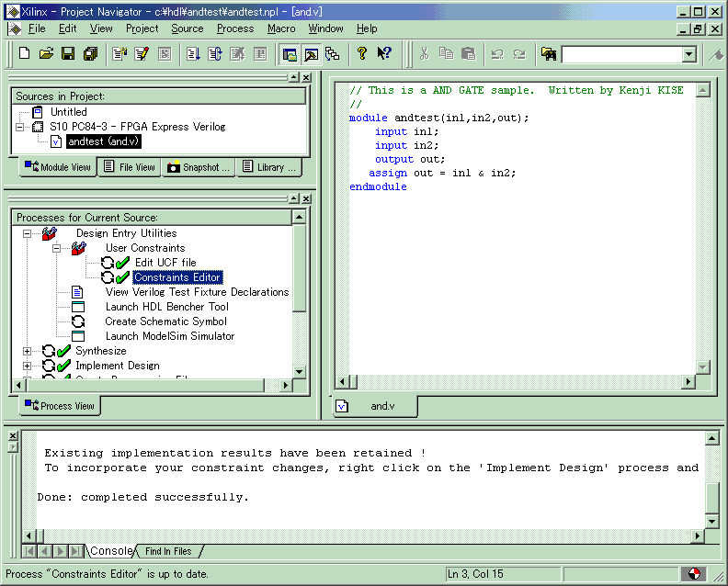Click the code editor scroll right arrow
Screen dimensions: 728x586
click(x=688, y=382)
